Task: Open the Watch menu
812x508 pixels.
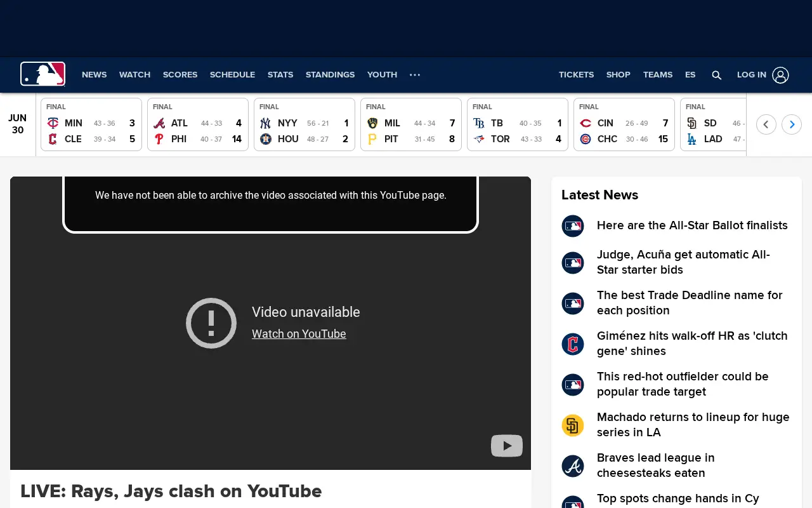Action: [x=134, y=75]
